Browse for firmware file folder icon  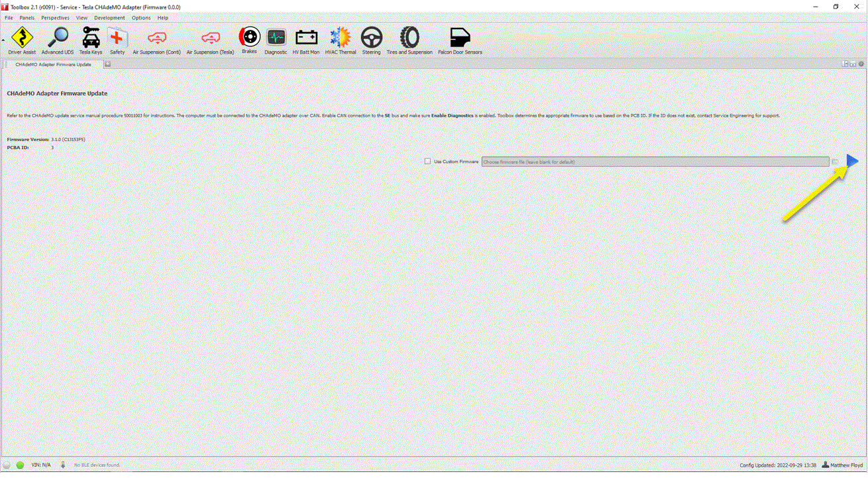click(x=836, y=162)
